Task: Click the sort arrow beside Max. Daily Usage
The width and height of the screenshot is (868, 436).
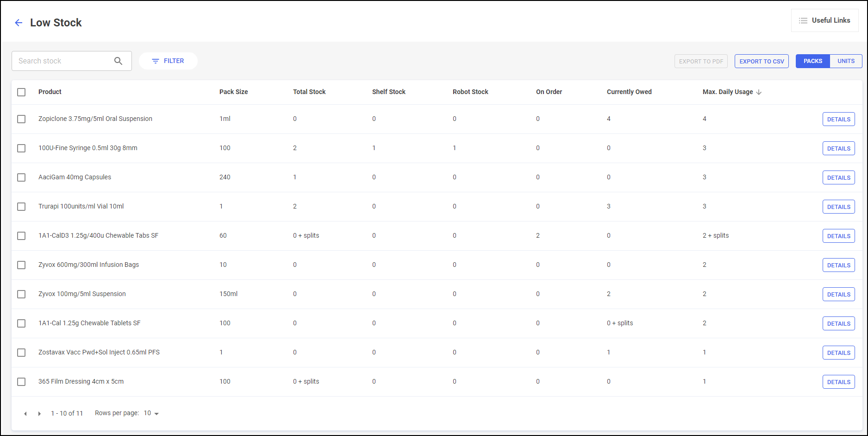Action: point(759,92)
